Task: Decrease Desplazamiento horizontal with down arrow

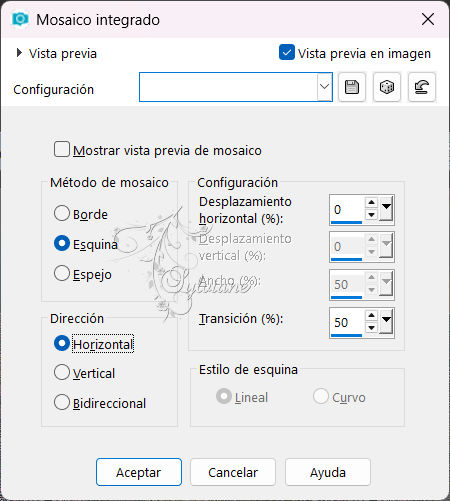Action: [371, 215]
